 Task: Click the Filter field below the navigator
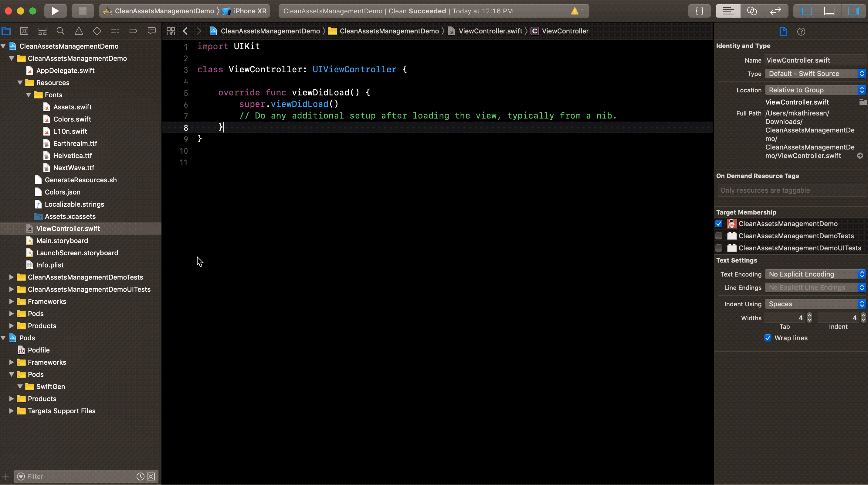[67, 476]
